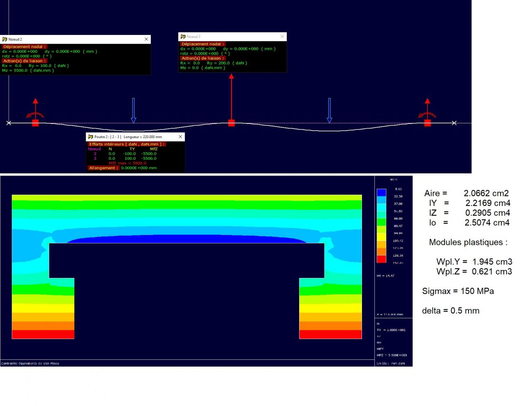Viewport: 532px width, 406px height.
Task: Click the left blue downward load arrow
Action: (133, 110)
